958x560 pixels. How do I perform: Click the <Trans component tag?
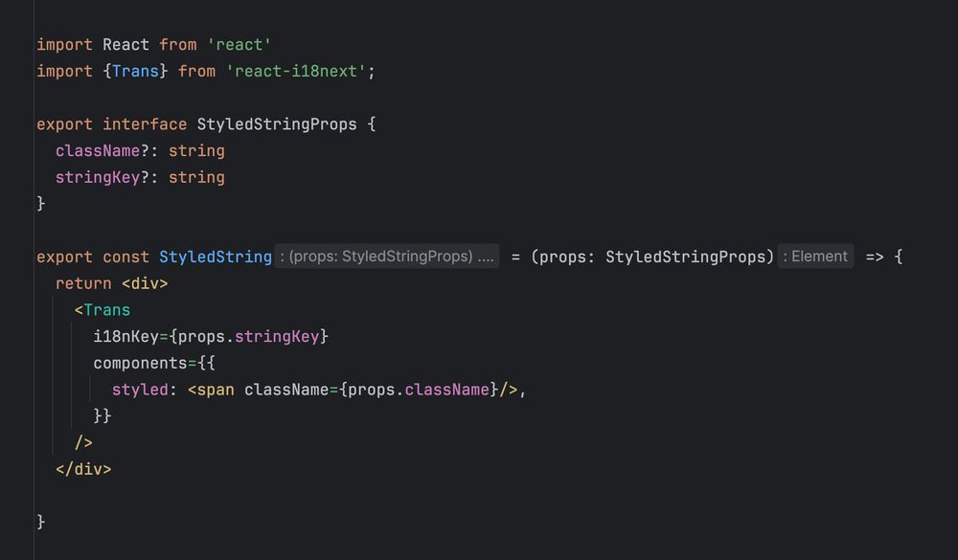coord(103,310)
